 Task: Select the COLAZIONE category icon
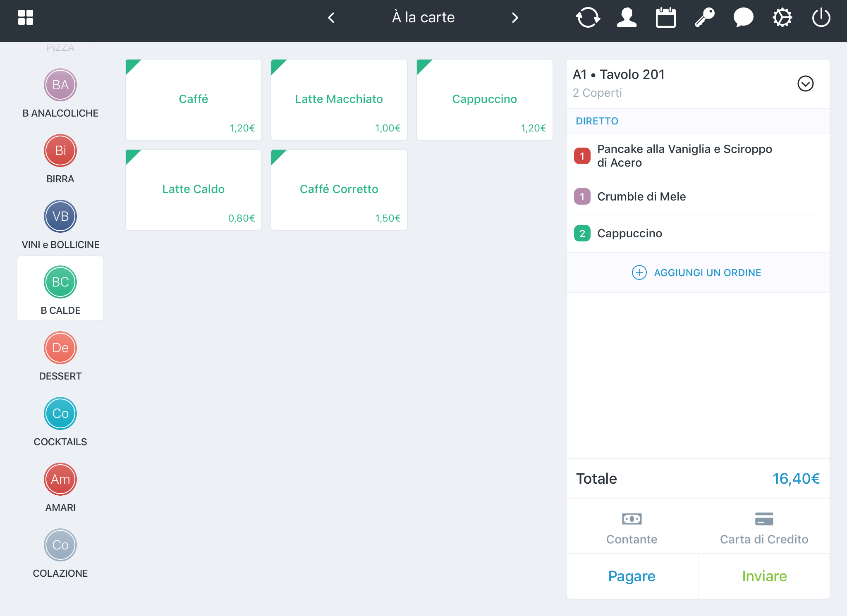[x=60, y=545]
